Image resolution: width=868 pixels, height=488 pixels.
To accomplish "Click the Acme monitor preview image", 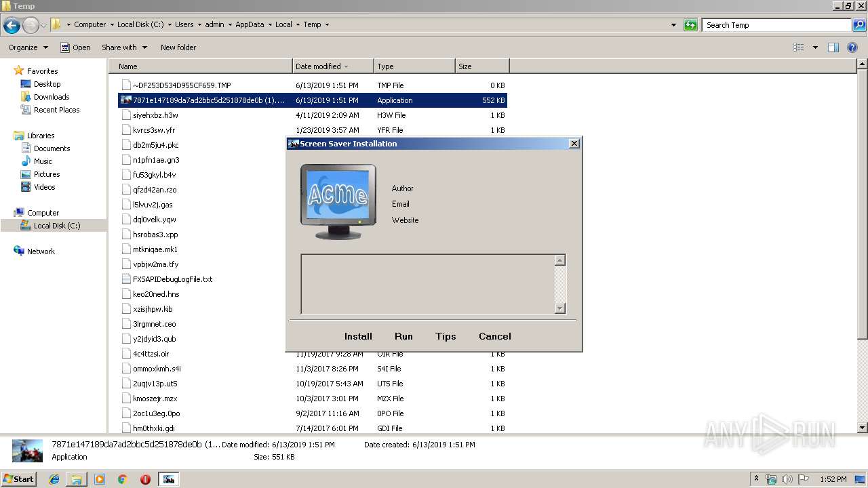I will tap(338, 202).
